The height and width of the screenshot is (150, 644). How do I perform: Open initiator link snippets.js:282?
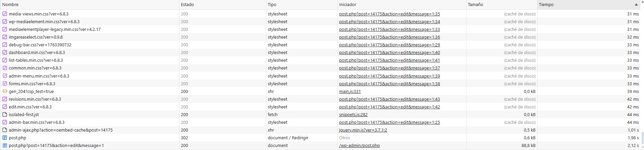point(353,114)
